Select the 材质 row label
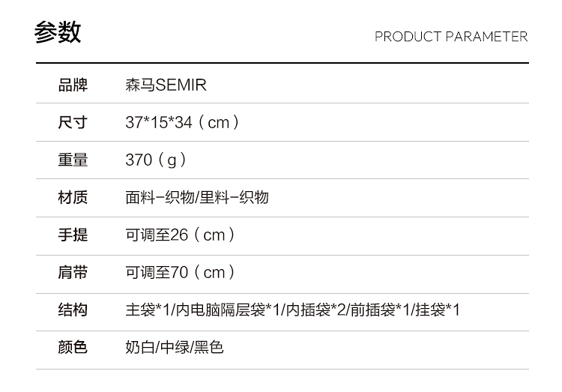The image size is (562, 392). coord(73,197)
